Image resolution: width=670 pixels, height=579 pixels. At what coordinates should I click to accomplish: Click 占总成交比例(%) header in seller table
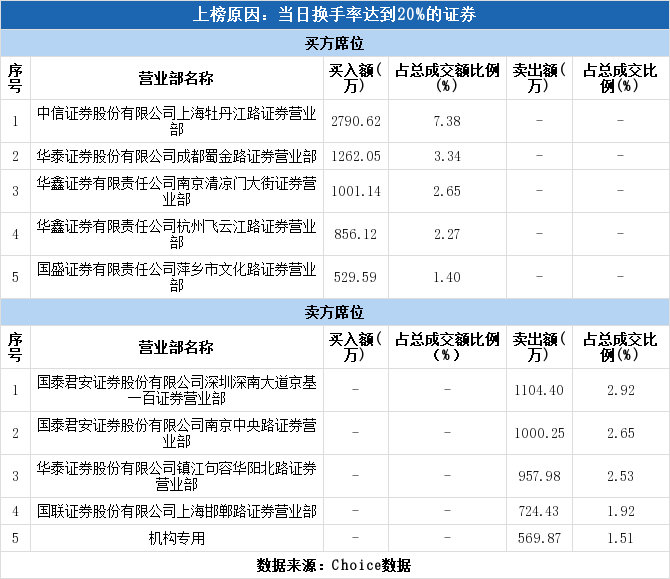coord(620,347)
